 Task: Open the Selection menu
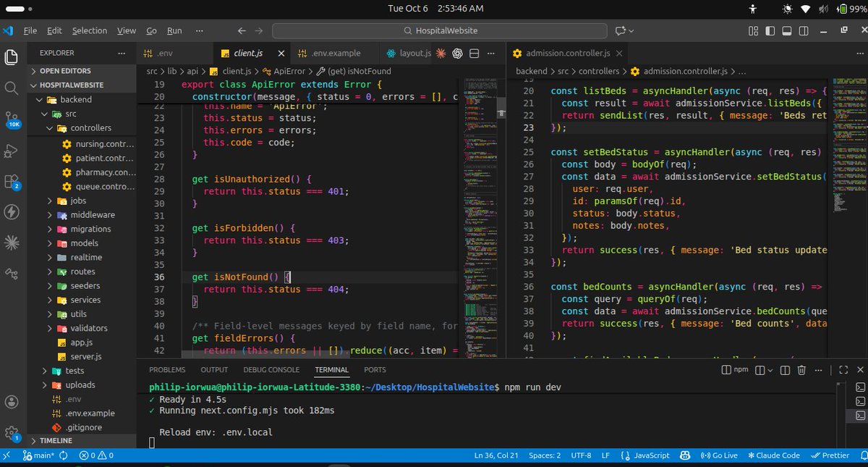(x=90, y=30)
